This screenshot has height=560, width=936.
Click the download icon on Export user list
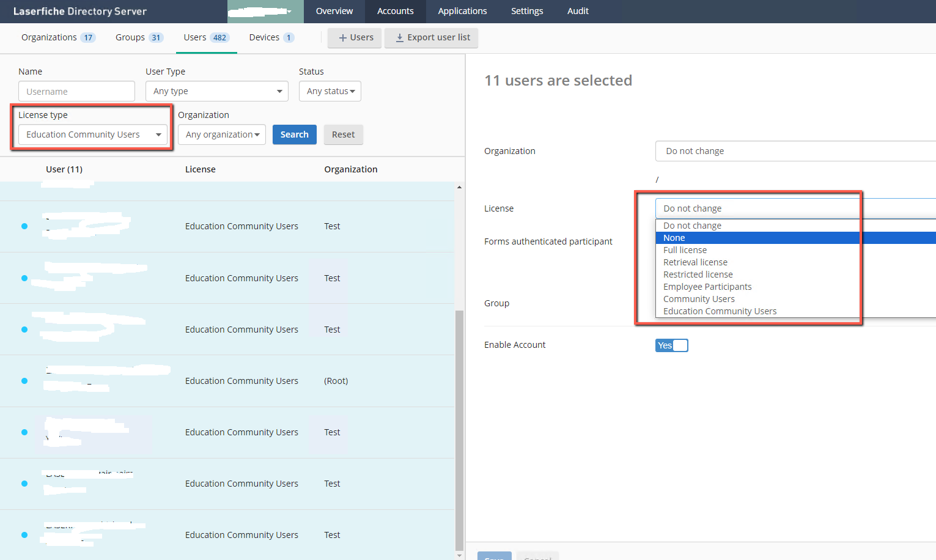(400, 38)
